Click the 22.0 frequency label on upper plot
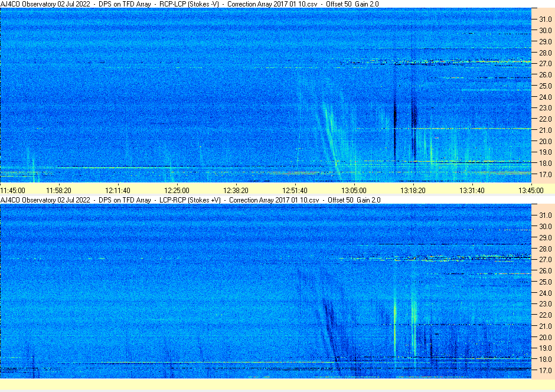 pyautogui.click(x=545, y=119)
